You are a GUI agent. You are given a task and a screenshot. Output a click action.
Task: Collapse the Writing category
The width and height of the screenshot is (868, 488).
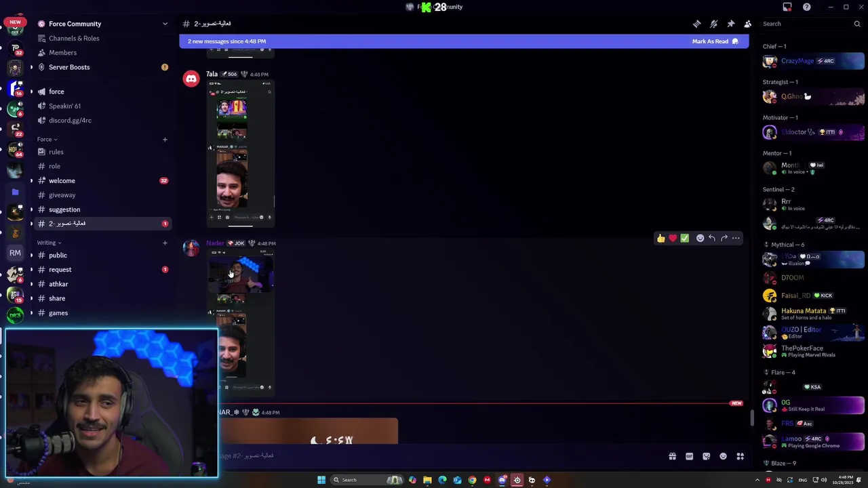point(49,243)
